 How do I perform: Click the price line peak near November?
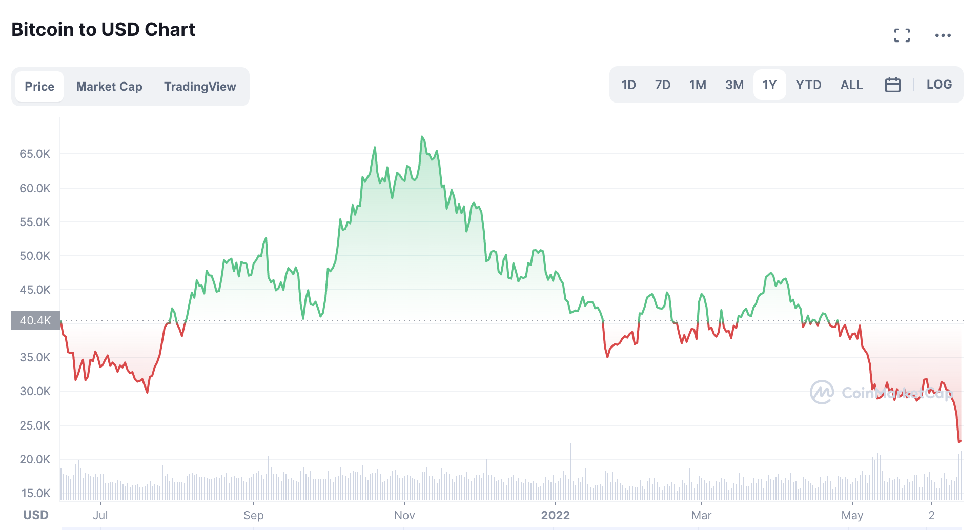422,137
